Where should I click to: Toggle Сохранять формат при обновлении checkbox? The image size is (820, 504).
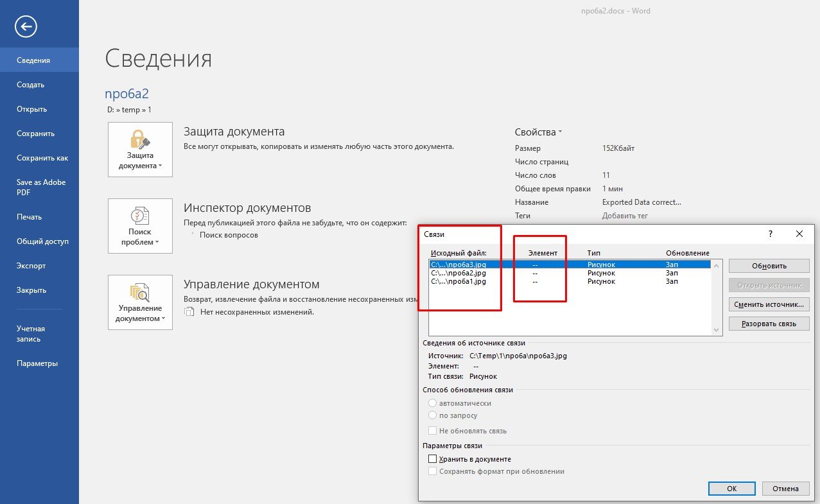click(433, 471)
